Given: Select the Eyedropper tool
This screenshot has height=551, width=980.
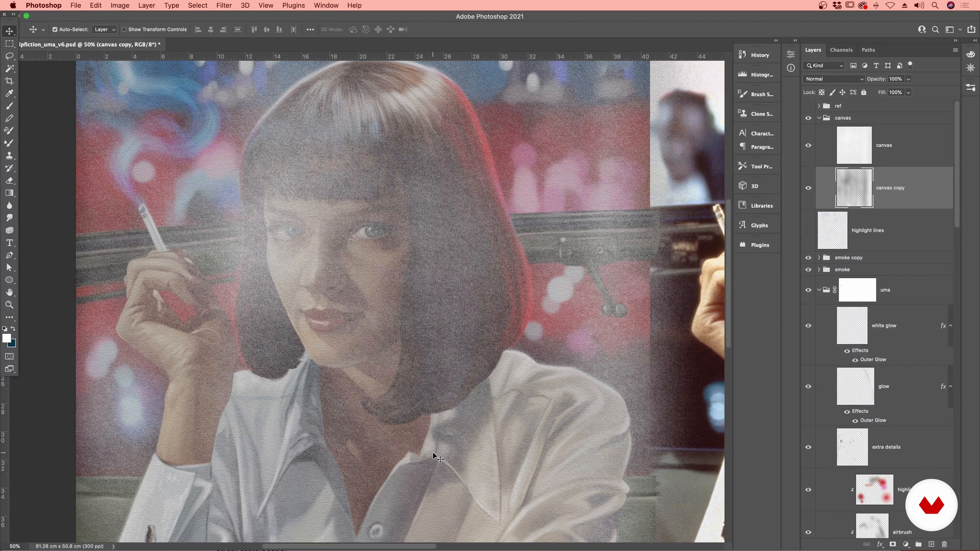Looking at the screenshot, I should click(9, 94).
